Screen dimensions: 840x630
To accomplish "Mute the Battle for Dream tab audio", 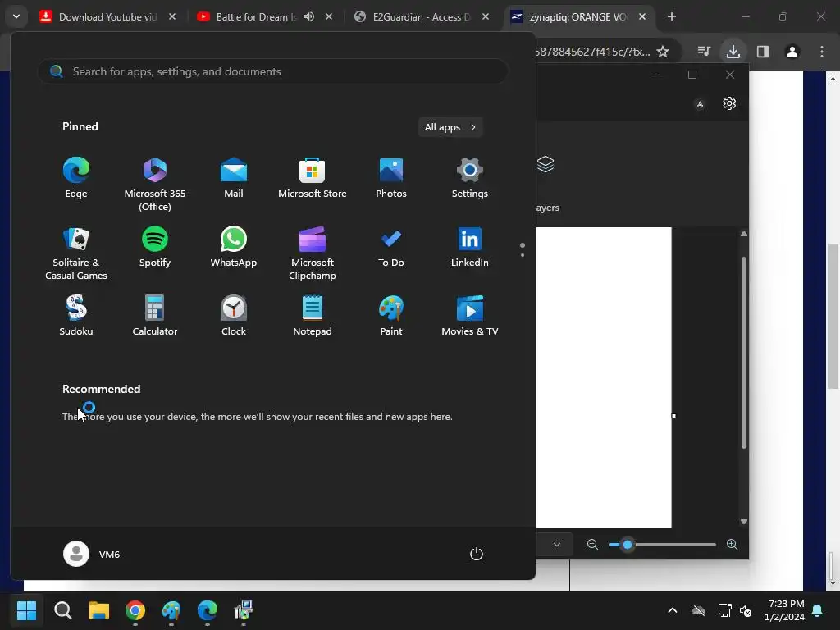I will (x=309, y=16).
